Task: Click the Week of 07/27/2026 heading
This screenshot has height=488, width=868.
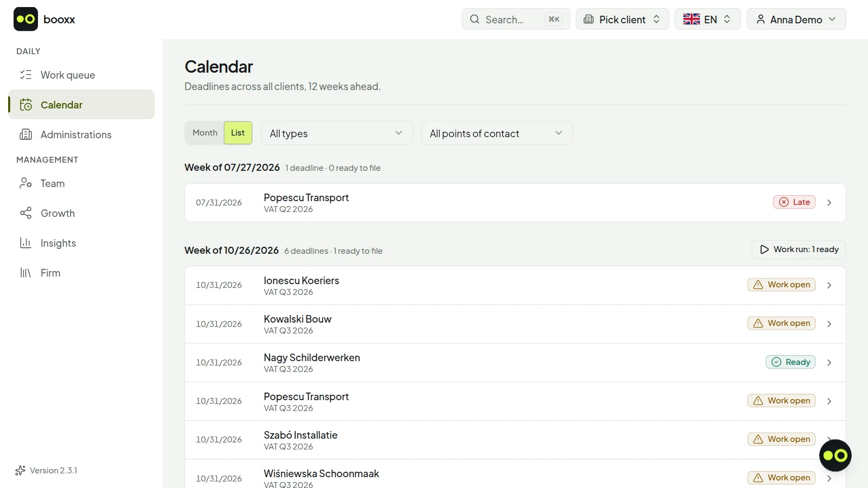Action: [232, 167]
